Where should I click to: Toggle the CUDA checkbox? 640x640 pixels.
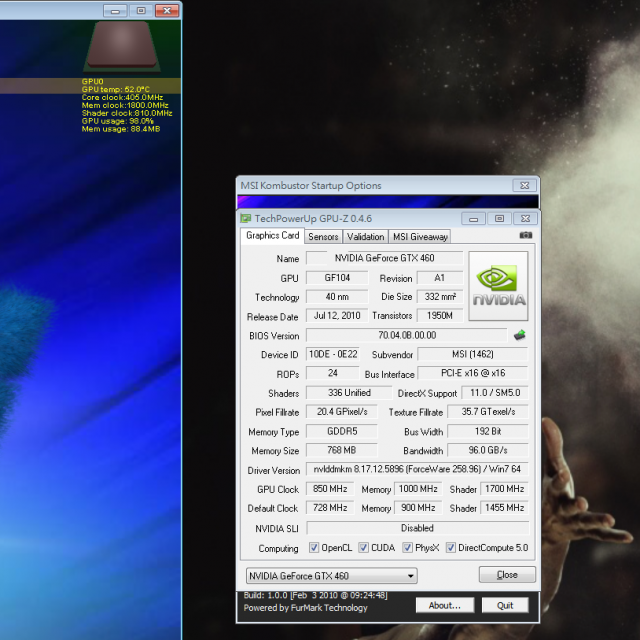point(363,547)
